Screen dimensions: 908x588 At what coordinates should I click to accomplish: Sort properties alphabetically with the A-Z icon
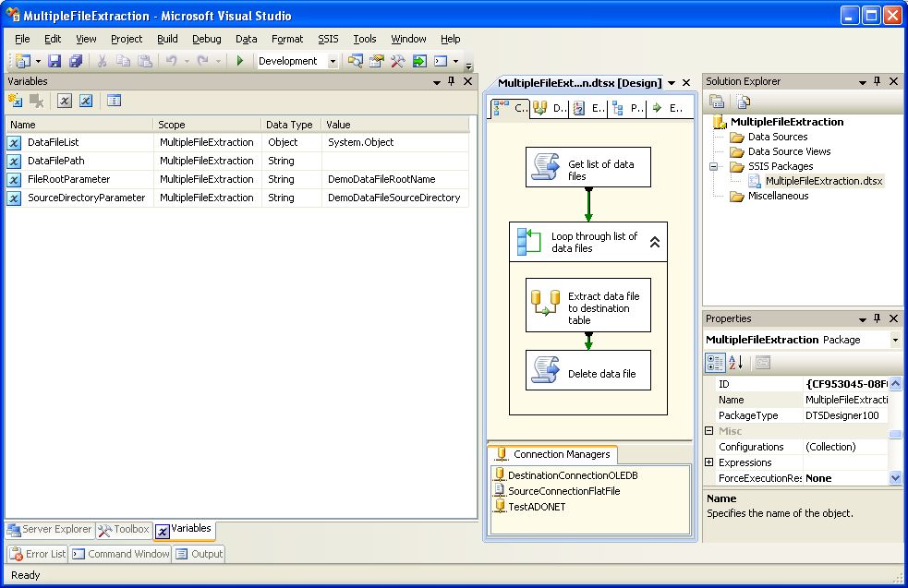click(736, 362)
